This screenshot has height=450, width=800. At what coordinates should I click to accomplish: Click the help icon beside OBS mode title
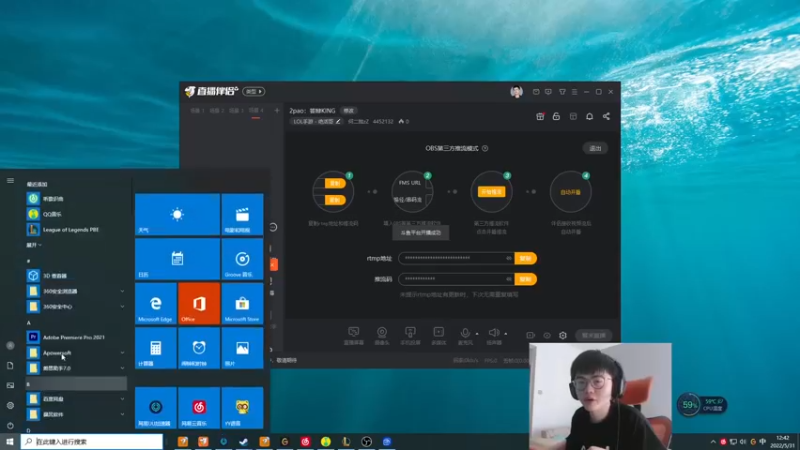pos(485,148)
